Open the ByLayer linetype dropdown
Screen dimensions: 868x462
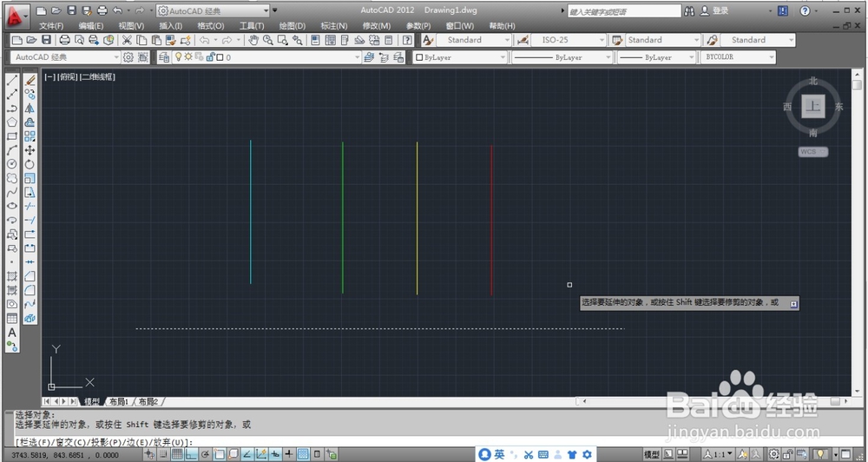click(x=608, y=57)
